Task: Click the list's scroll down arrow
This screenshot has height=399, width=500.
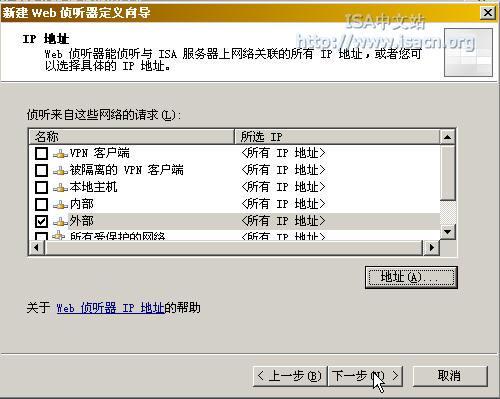Action: tap(448, 232)
